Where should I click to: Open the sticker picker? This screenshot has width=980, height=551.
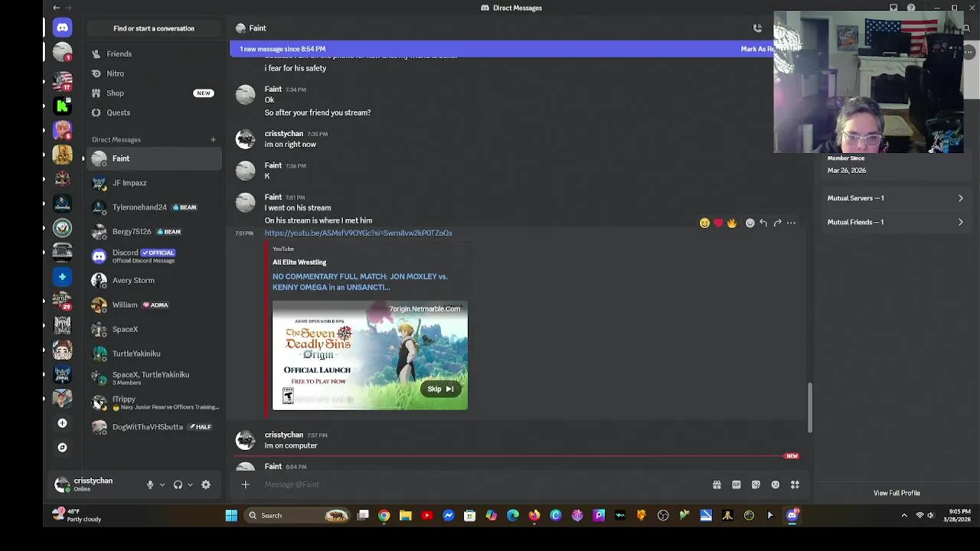coord(756,484)
